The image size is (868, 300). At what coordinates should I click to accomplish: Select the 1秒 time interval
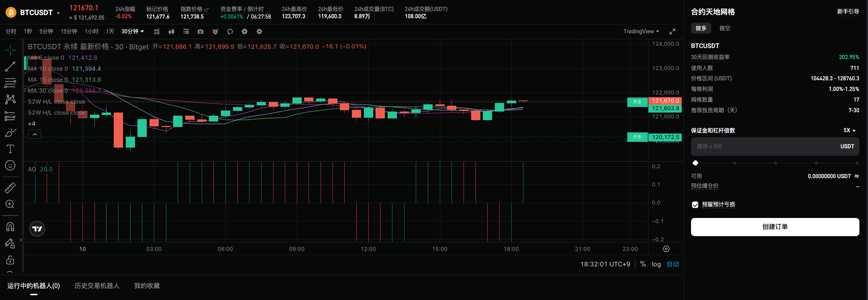[x=28, y=32]
